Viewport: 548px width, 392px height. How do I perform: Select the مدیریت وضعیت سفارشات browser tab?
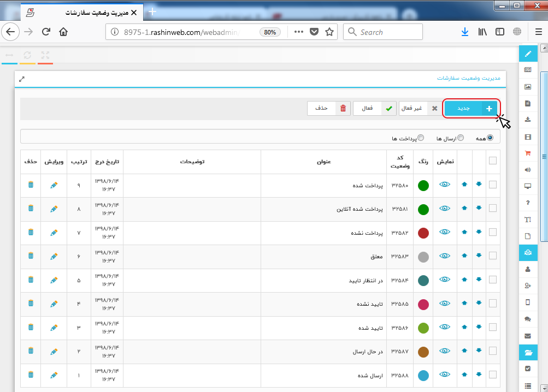pos(83,13)
